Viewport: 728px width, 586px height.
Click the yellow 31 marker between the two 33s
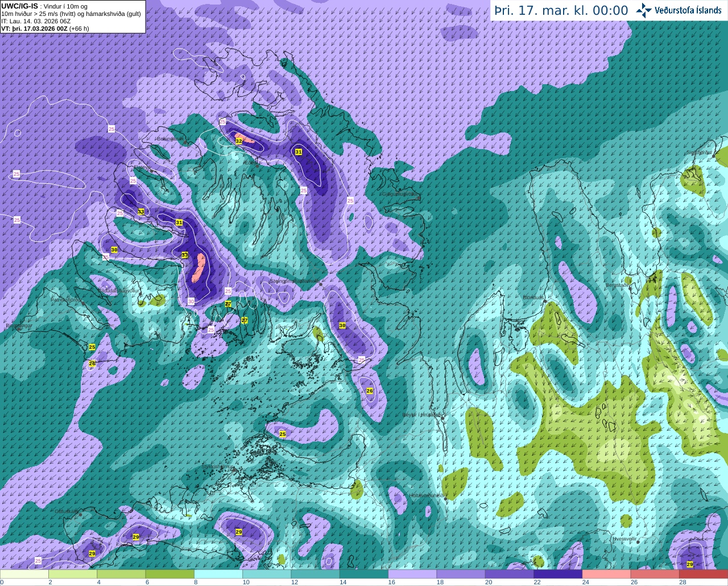pos(179,222)
